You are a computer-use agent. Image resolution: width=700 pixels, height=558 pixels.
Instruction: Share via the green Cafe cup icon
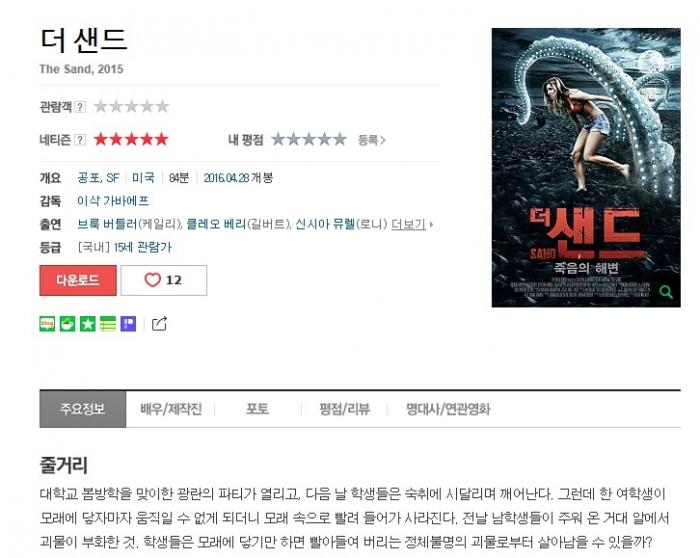point(67,324)
